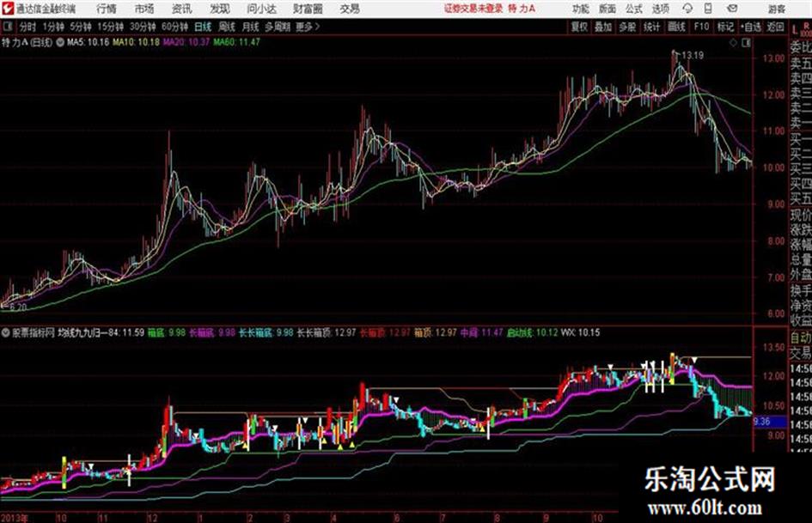Open the 交易 menu
This screenshot has height=523, width=812.
pos(350,9)
